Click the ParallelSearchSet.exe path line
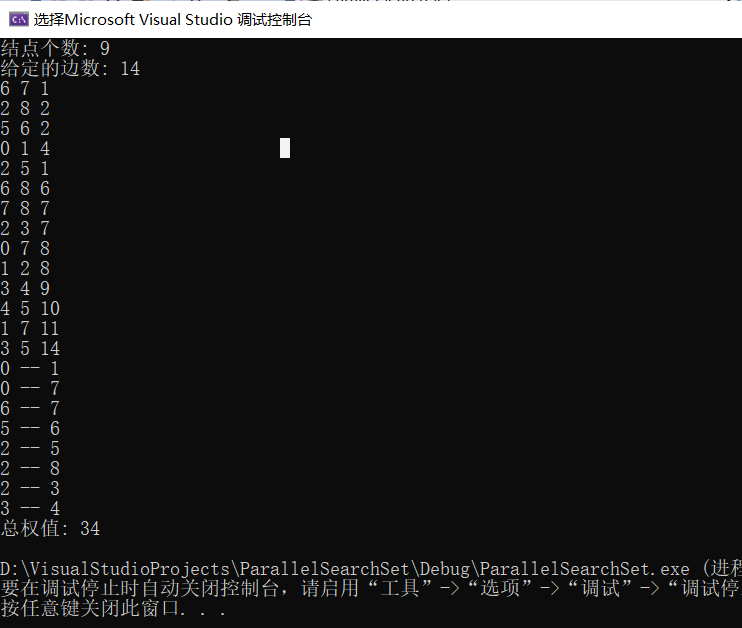This screenshot has height=628, width=742. tap(371, 569)
